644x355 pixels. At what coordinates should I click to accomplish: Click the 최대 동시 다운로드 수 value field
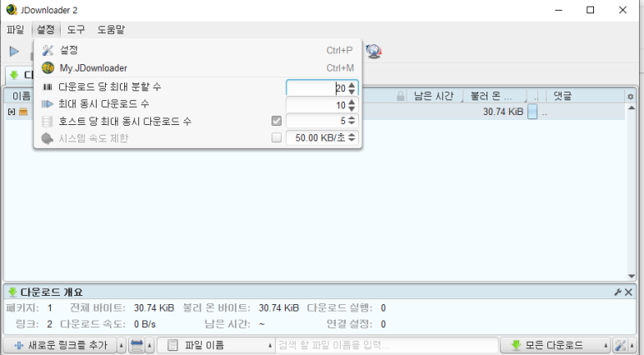[317, 105]
